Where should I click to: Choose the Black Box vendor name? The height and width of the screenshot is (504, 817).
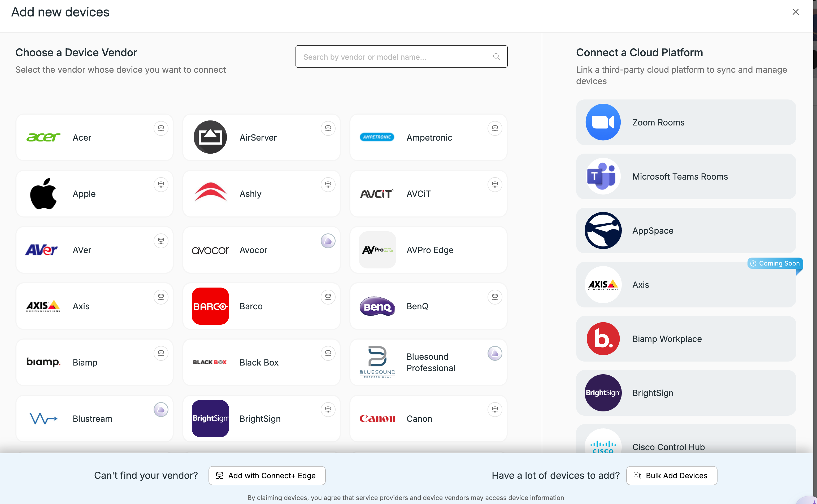click(x=259, y=363)
